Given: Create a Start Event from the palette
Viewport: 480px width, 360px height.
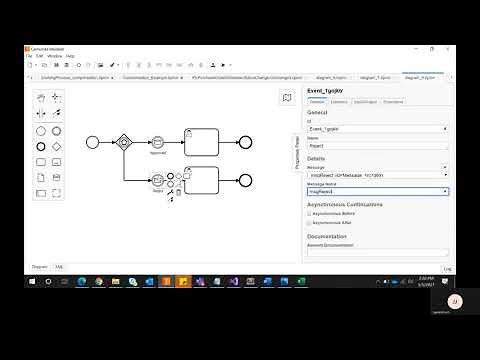Looking at the screenshot, I should point(41,131).
